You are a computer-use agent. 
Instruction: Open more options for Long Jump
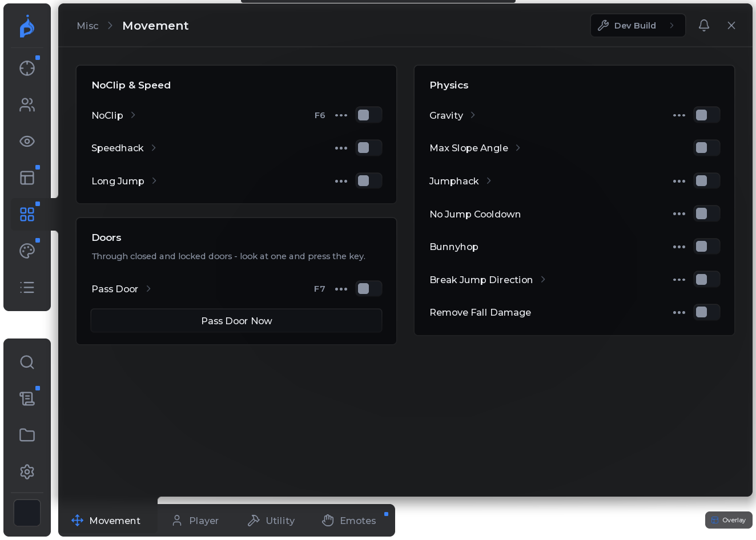pos(341,181)
